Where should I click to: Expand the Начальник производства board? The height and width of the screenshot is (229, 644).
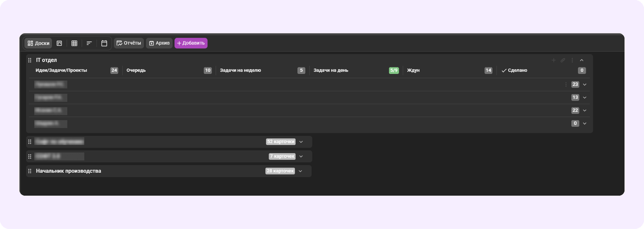click(300, 171)
